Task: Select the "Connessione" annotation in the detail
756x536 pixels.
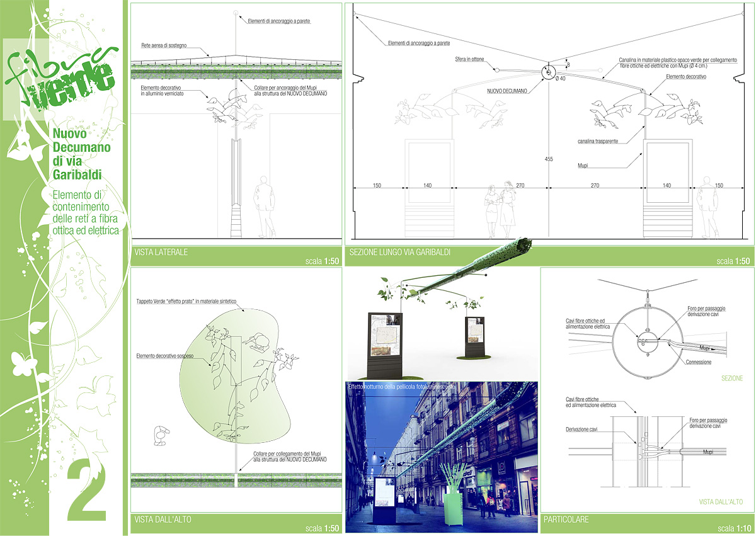Action: click(699, 362)
